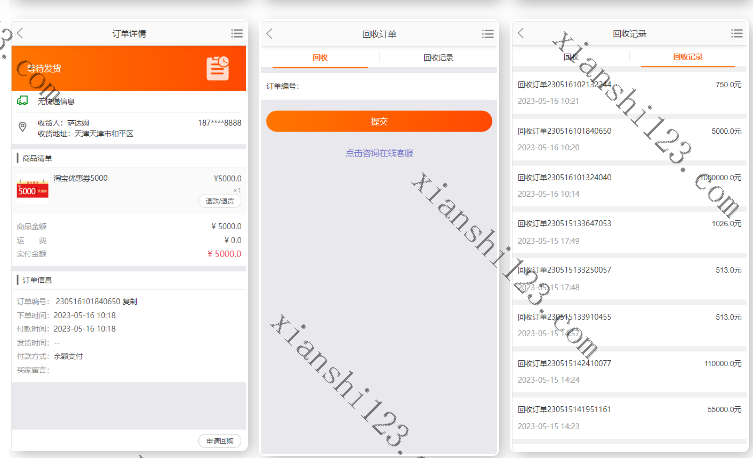This screenshot has height=458, width=753.
Task: Click the 750.0元 amount in top record
Action: coord(729,84)
